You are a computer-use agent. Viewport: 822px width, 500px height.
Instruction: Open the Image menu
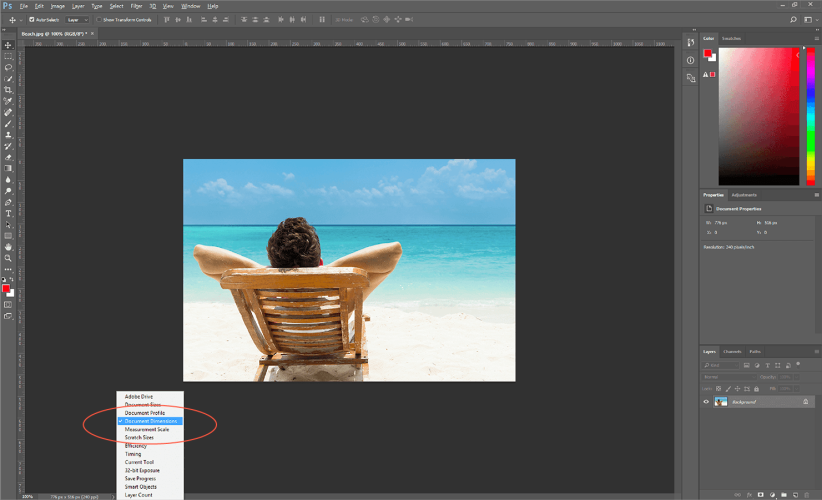58,6
